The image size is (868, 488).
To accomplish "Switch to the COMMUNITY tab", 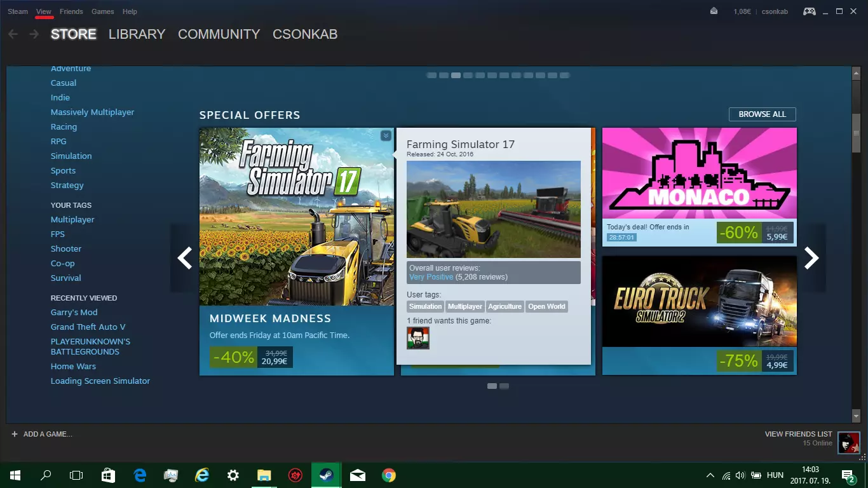I will [219, 34].
